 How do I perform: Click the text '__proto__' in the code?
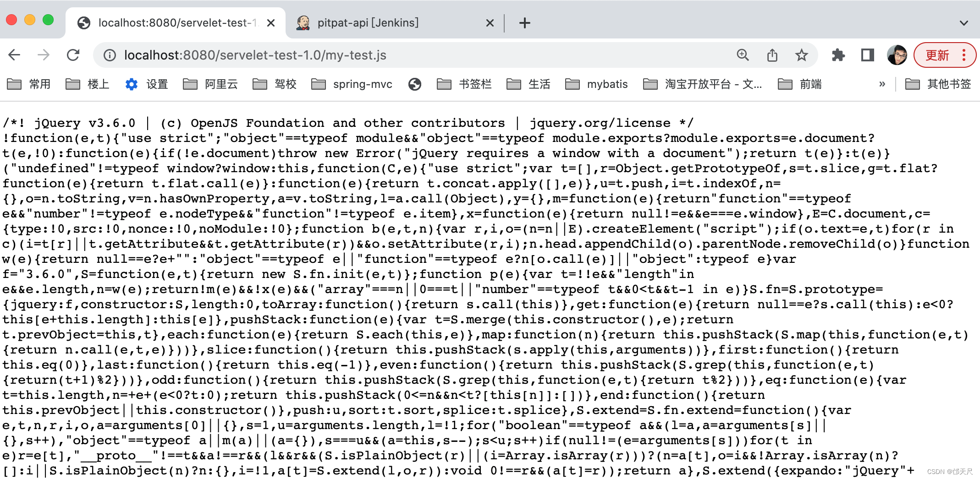click(116, 456)
